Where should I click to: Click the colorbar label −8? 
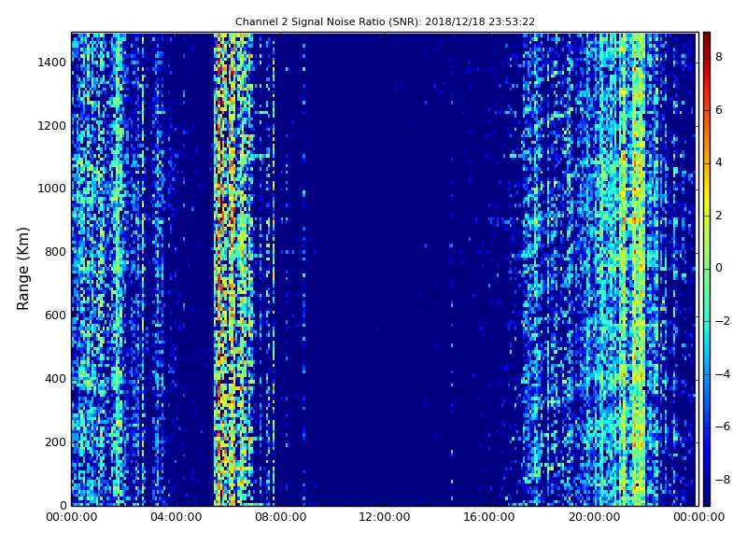[723, 480]
